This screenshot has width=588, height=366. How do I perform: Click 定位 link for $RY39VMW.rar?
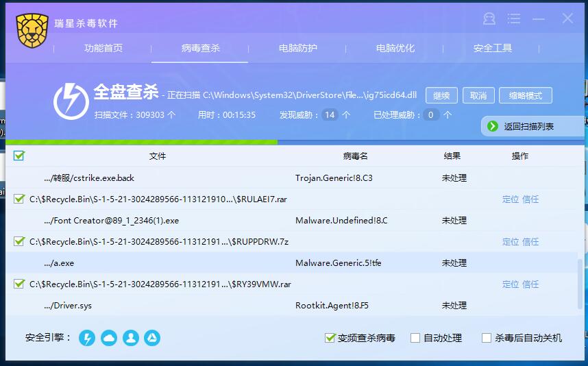pyautogui.click(x=511, y=284)
